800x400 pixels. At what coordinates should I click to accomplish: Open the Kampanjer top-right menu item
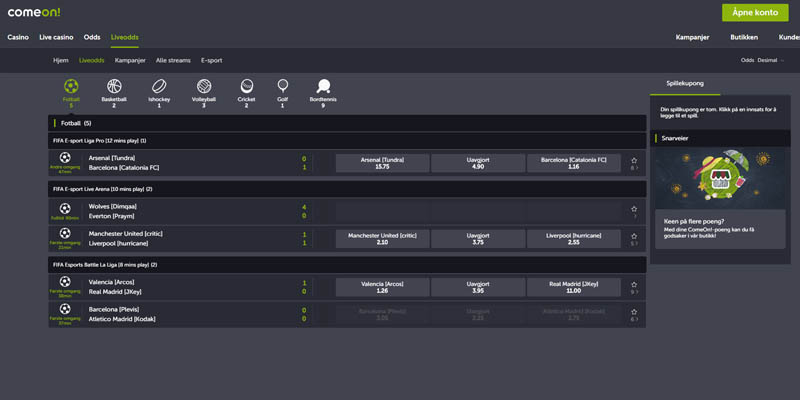click(x=692, y=37)
